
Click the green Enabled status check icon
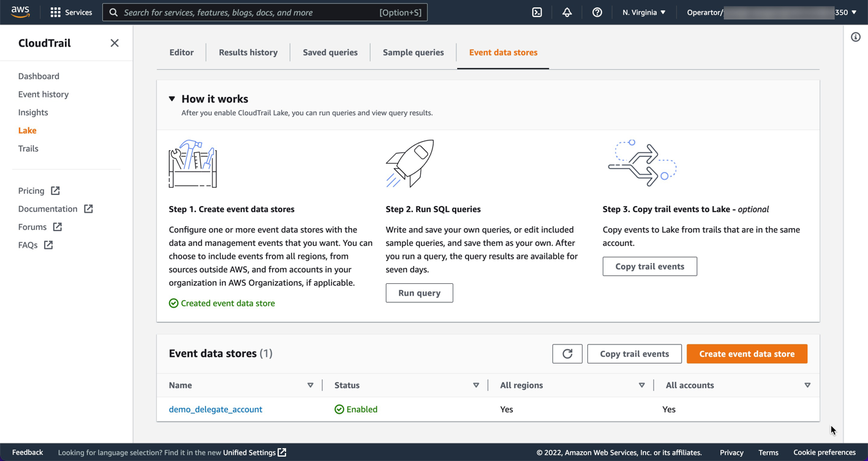(x=339, y=410)
